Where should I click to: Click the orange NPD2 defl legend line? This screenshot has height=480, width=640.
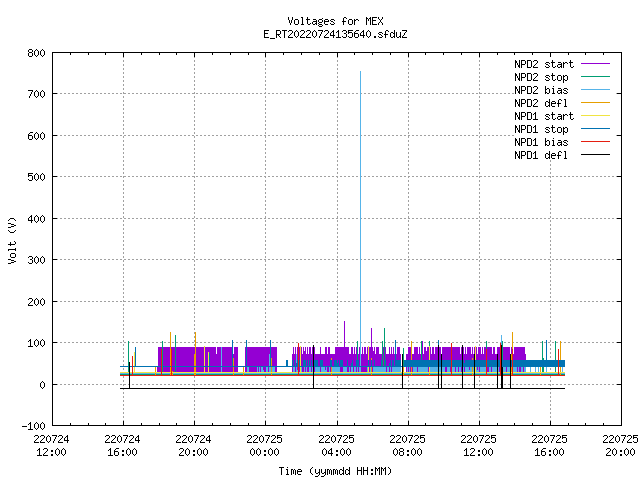[x=595, y=103]
